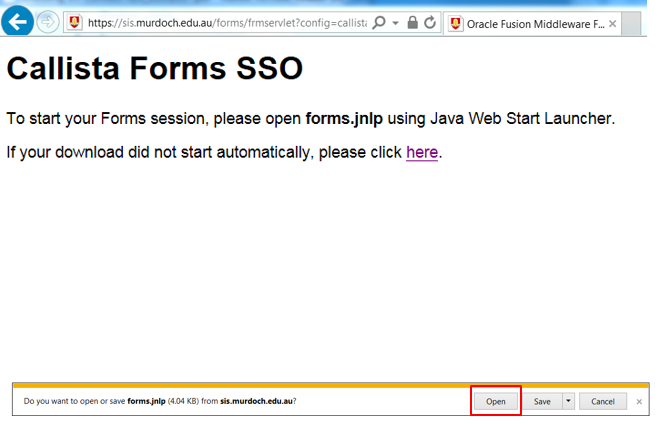Open the address bar autocomplete dropdown arrow
The height and width of the screenshot is (425, 661).
pyautogui.click(x=396, y=22)
